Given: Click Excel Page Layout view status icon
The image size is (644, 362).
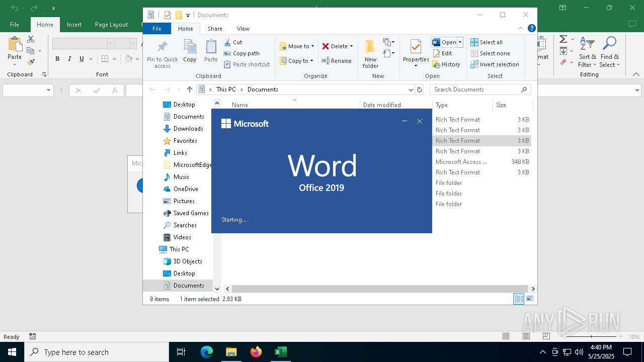Looking at the screenshot, I should pyautogui.click(x=526, y=336).
